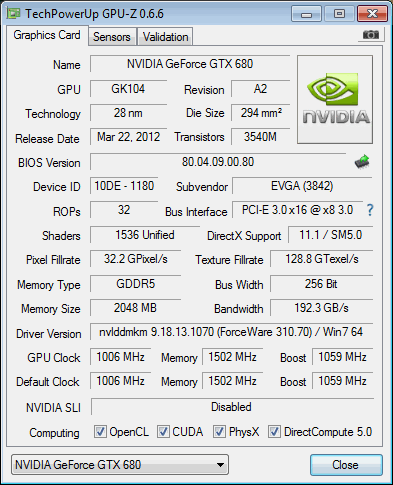Click the Driver Version field

pyautogui.click(x=231, y=332)
